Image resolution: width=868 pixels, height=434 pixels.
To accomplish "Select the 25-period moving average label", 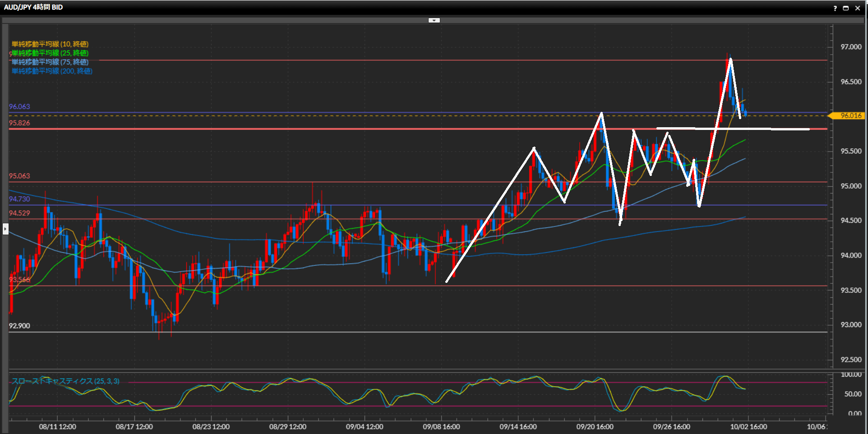I will (x=50, y=53).
